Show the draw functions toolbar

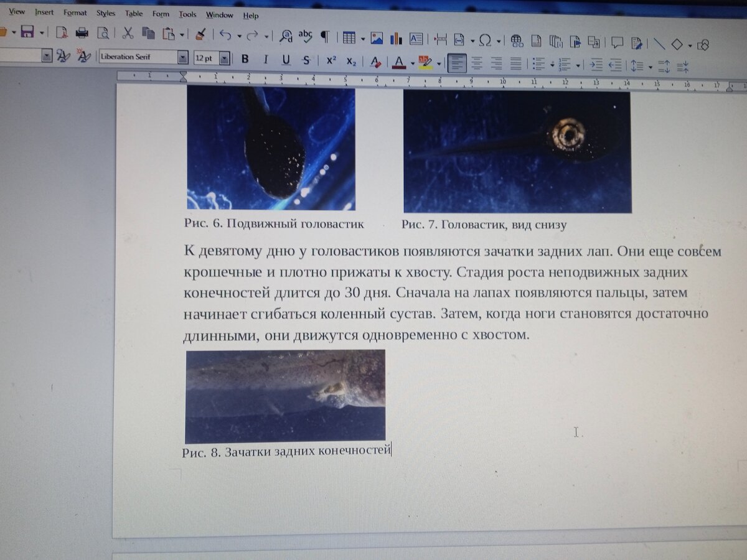(x=703, y=45)
